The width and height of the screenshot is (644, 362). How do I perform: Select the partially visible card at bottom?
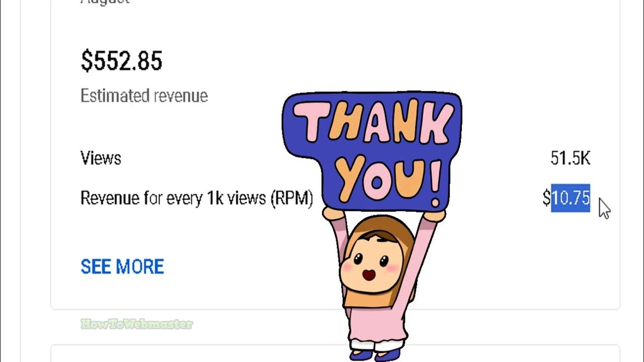coord(335,353)
